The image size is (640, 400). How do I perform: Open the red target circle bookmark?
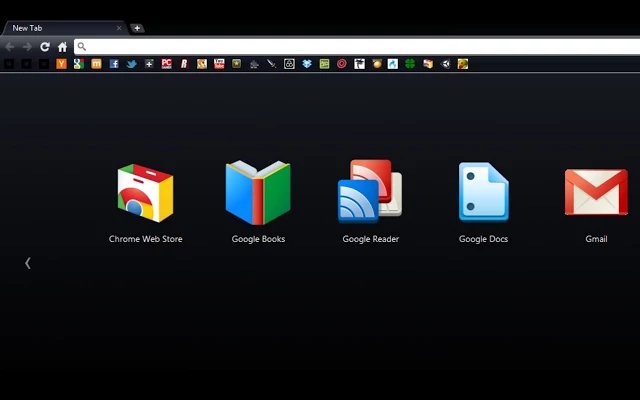tap(342, 64)
